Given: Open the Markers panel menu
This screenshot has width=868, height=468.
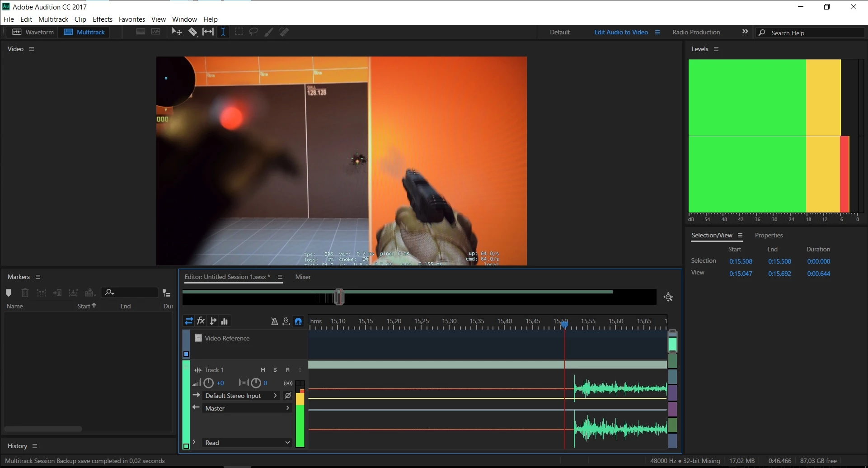Looking at the screenshot, I should [38, 277].
